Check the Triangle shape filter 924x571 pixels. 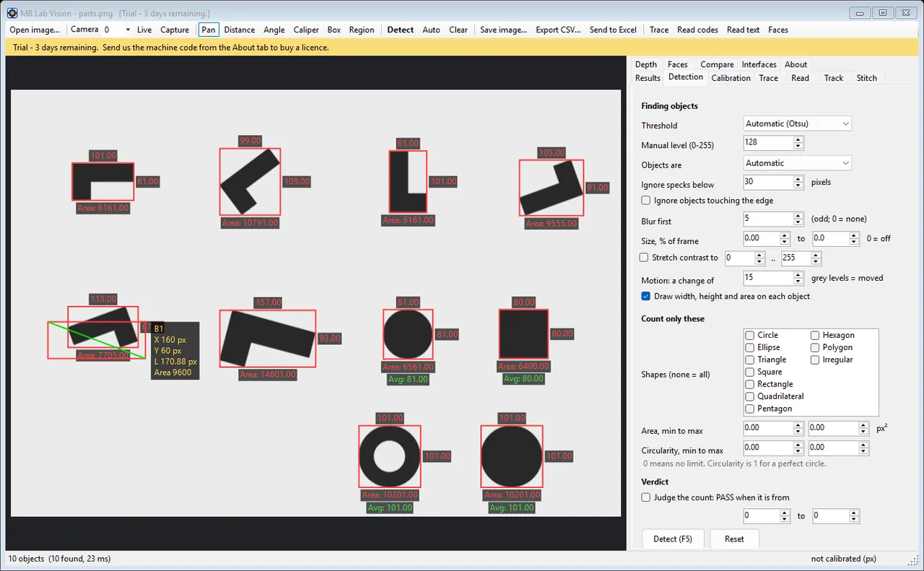[751, 359]
